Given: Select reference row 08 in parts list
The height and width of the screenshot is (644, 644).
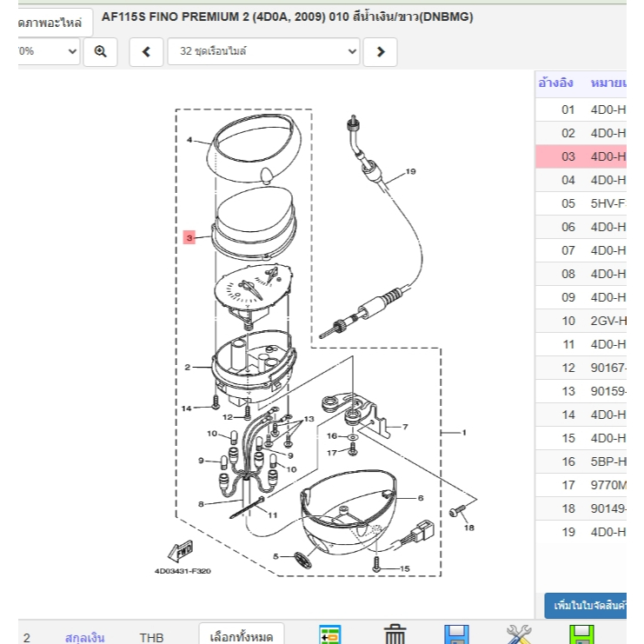Looking at the screenshot, I should 581,274.
